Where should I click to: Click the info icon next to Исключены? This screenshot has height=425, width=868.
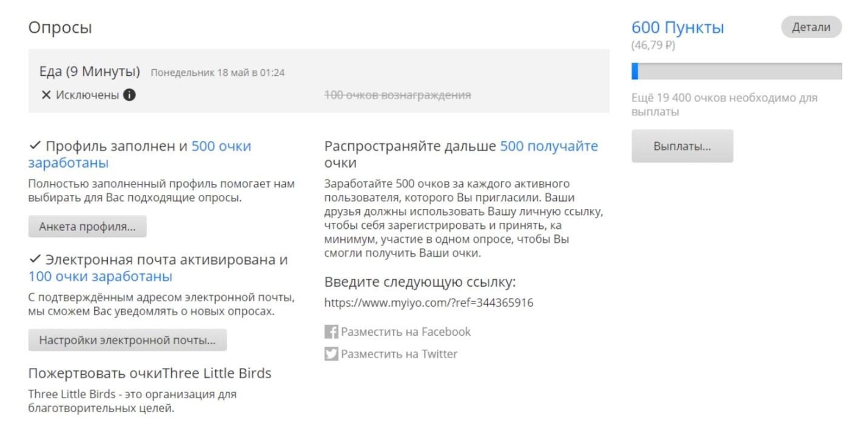(129, 95)
